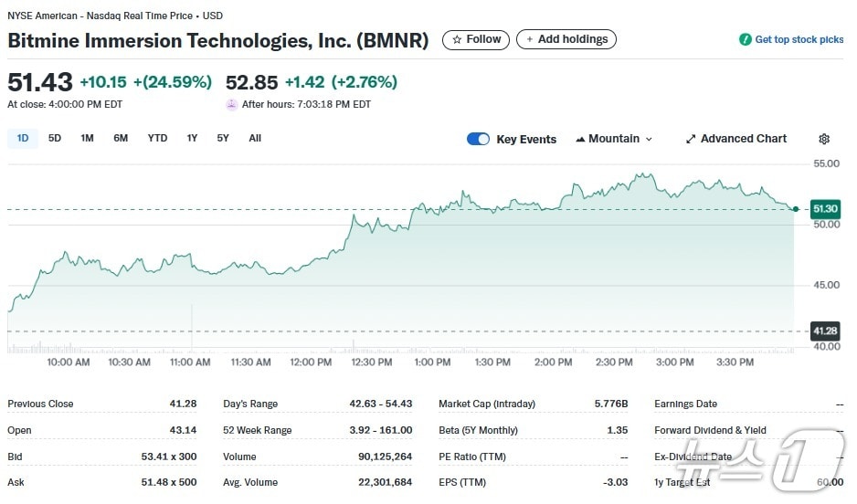
Task: Open chart settings gear icon
Action: pyautogui.click(x=823, y=139)
